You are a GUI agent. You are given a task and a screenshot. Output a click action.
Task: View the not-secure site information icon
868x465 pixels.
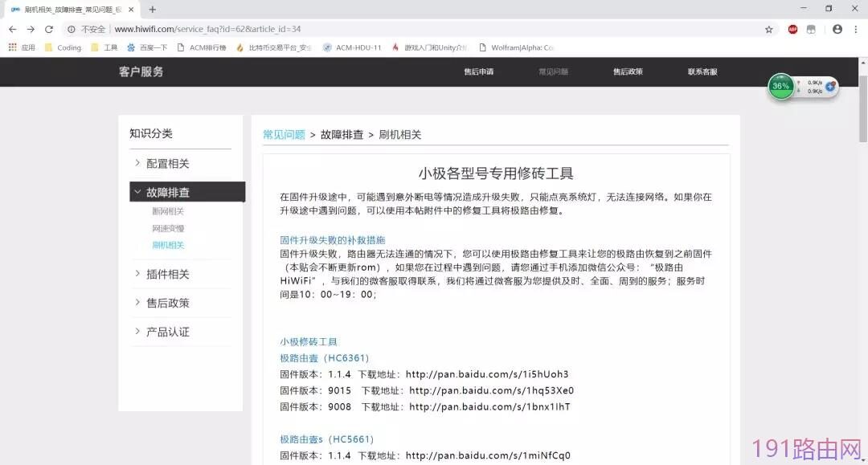click(72, 29)
